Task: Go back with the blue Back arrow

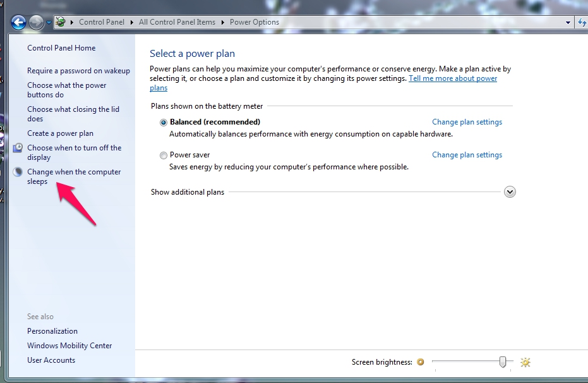Action: point(18,23)
